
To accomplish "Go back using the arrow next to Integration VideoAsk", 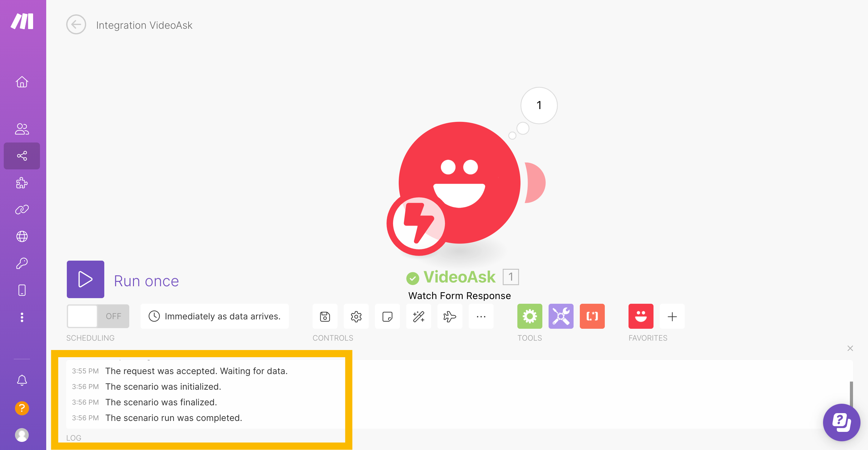I will click(76, 25).
